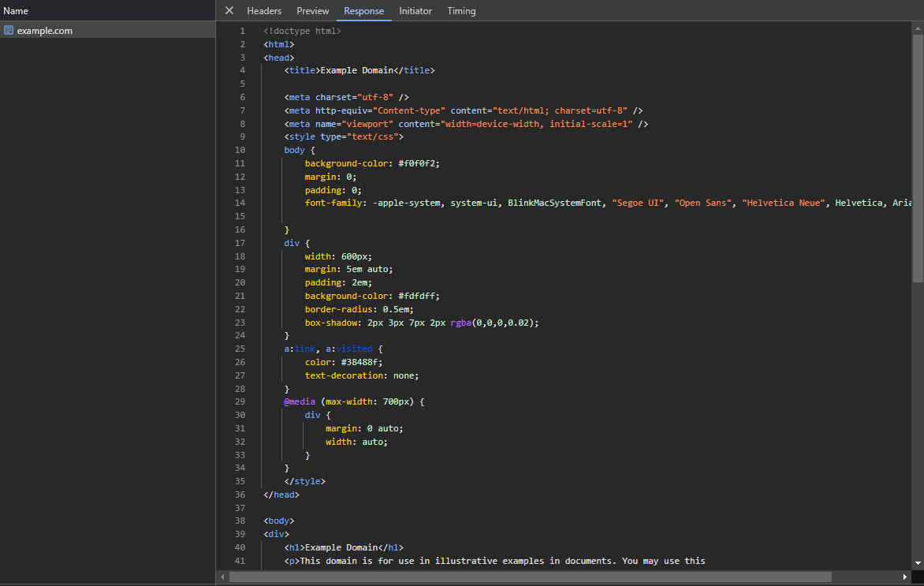924x586 pixels.
Task: Click the vertical scrollbar thumb in response
Action: [918, 158]
